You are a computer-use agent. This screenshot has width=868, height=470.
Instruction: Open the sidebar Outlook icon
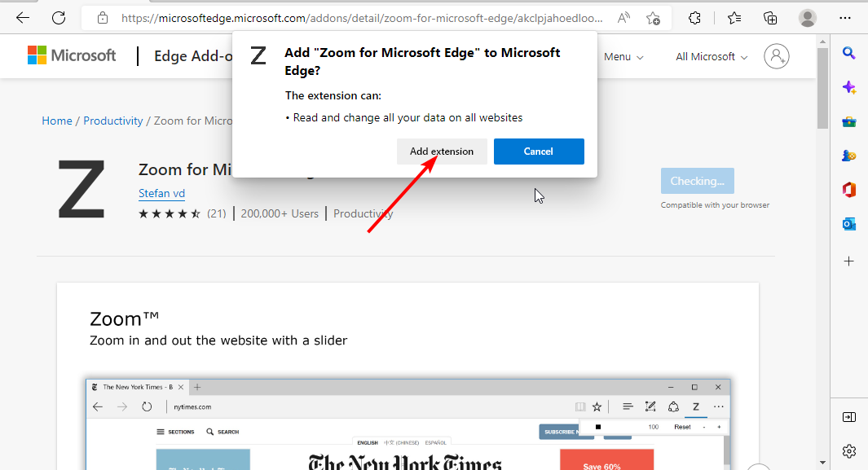[x=849, y=224]
